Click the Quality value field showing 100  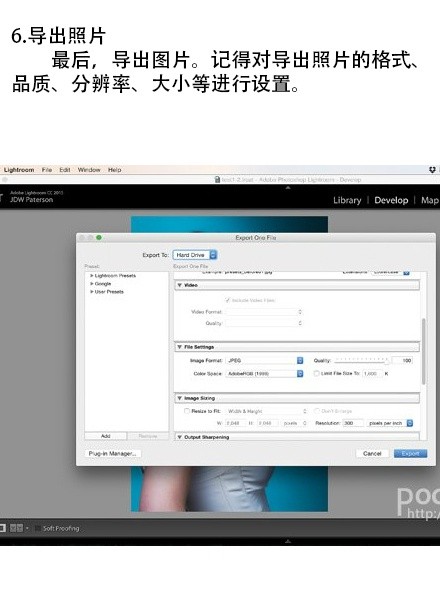pyautogui.click(x=402, y=360)
